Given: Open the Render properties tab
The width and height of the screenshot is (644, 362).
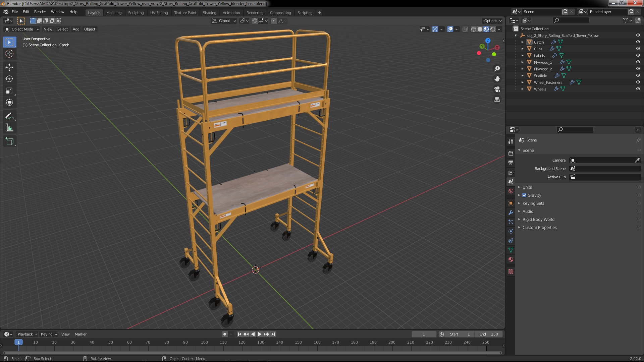Looking at the screenshot, I should pyautogui.click(x=511, y=153).
